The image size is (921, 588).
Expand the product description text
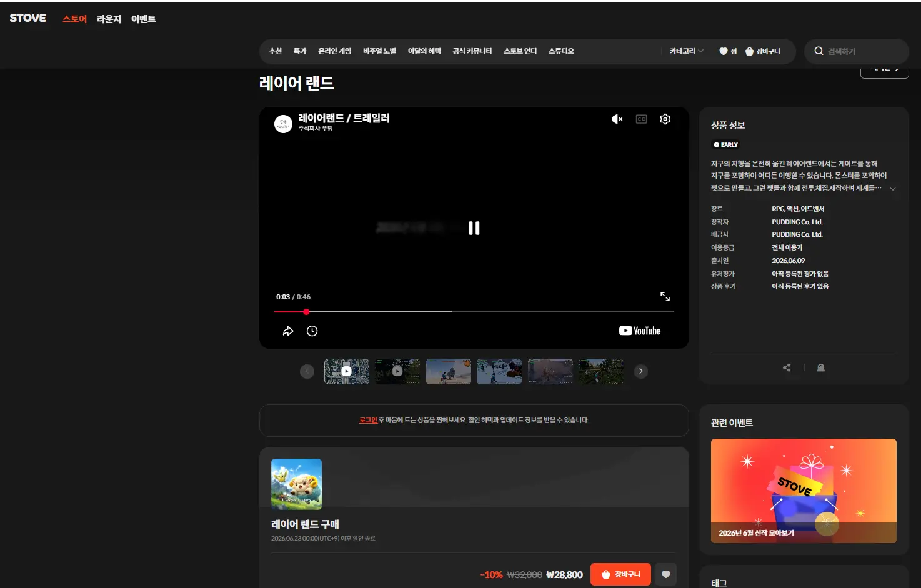coord(893,189)
